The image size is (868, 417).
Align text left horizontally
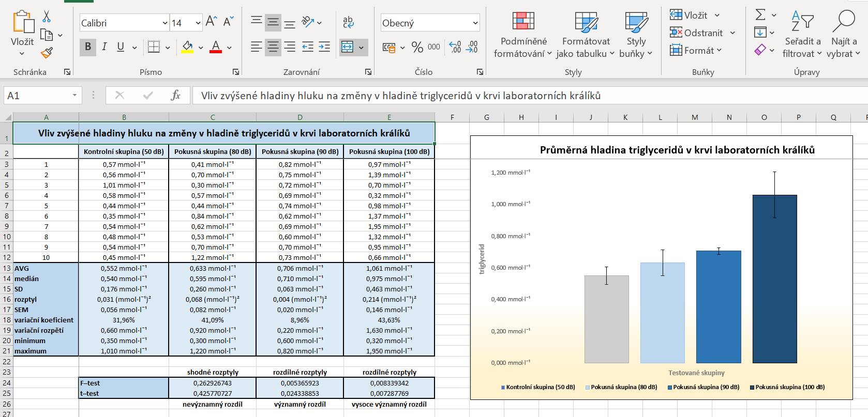click(256, 47)
